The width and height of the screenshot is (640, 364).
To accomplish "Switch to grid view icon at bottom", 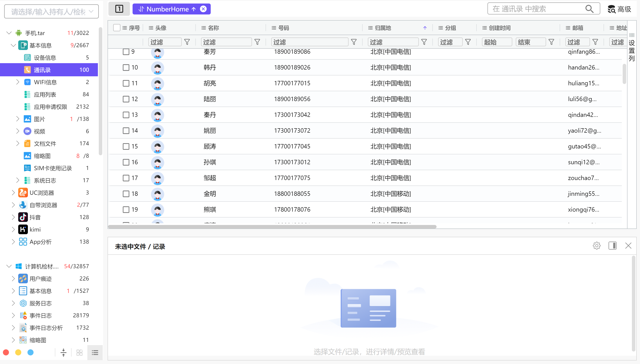I will point(79,353).
